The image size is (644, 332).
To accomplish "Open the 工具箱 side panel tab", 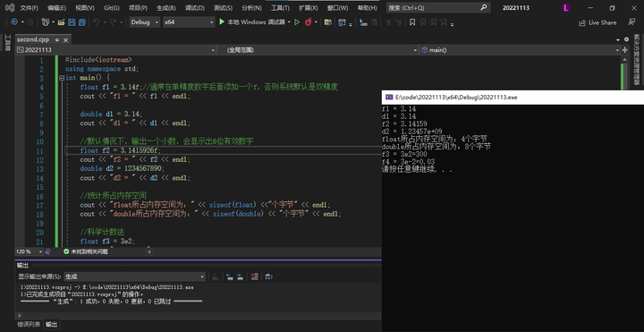I will 7,43.
